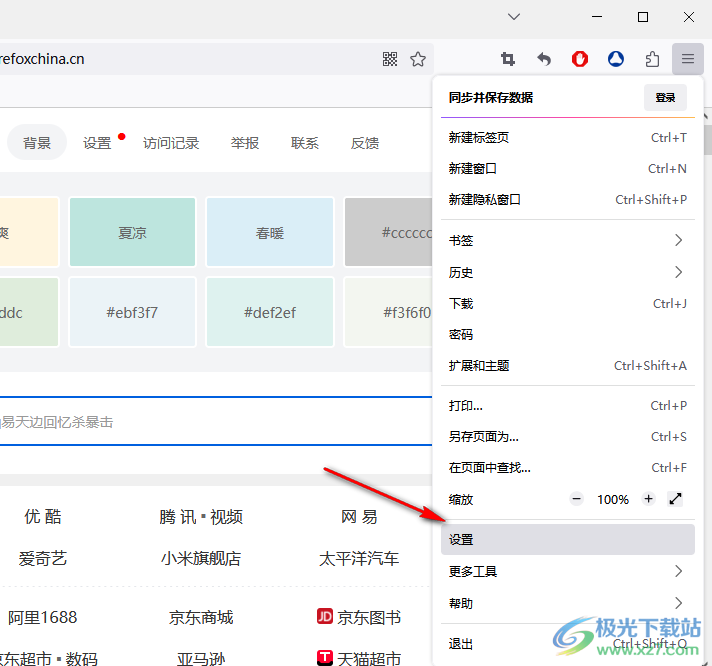The width and height of the screenshot is (712, 666).
Task: Choose 在页面中查找... menu item
Action: (568, 468)
